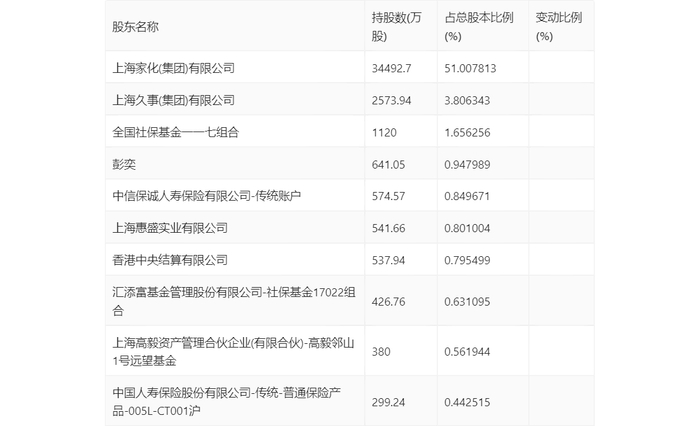Click percentage 0.442515
This screenshot has height=426, width=700.
[x=467, y=402]
